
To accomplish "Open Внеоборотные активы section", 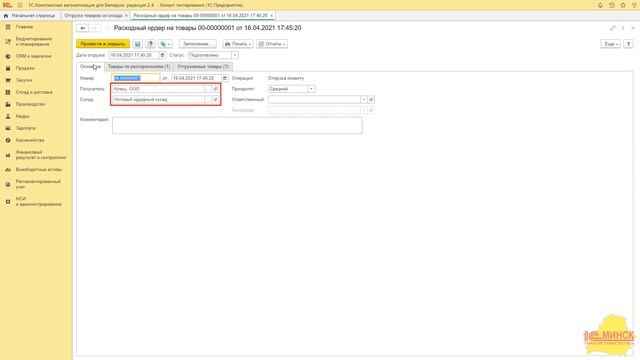I will (39, 169).
